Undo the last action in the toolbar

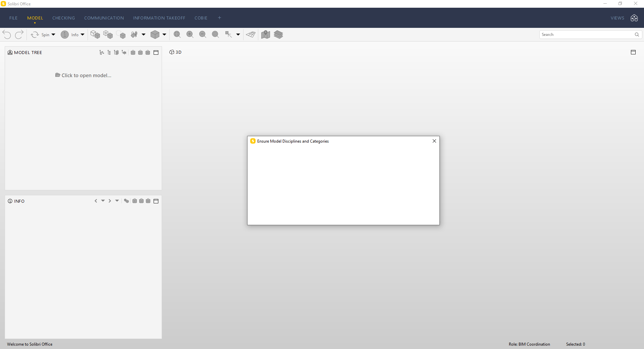(x=7, y=35)
